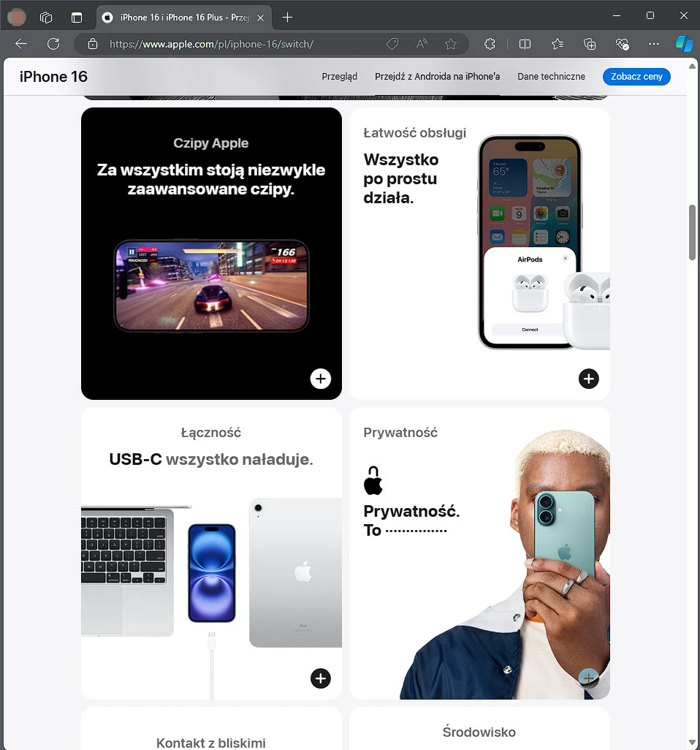700x750 pixels.
Task: Minimize the Edge browser window
Action: click(617, 16)
